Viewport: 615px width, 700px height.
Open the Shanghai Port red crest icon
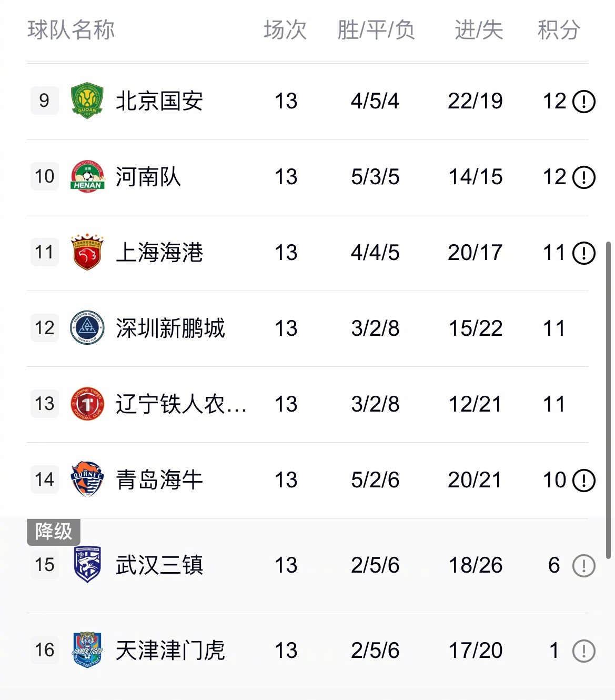(x=87, y=252)
